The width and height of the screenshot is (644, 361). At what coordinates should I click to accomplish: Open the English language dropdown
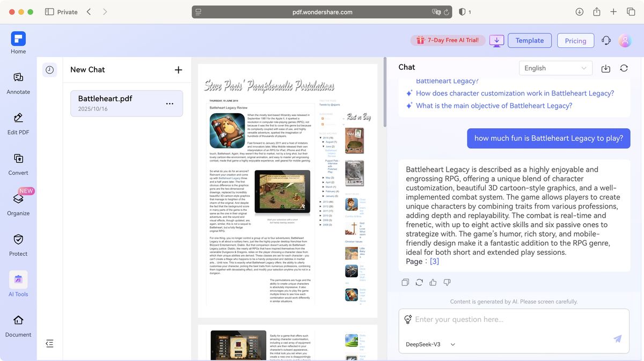pyautogui.click(x=555, y=68)
